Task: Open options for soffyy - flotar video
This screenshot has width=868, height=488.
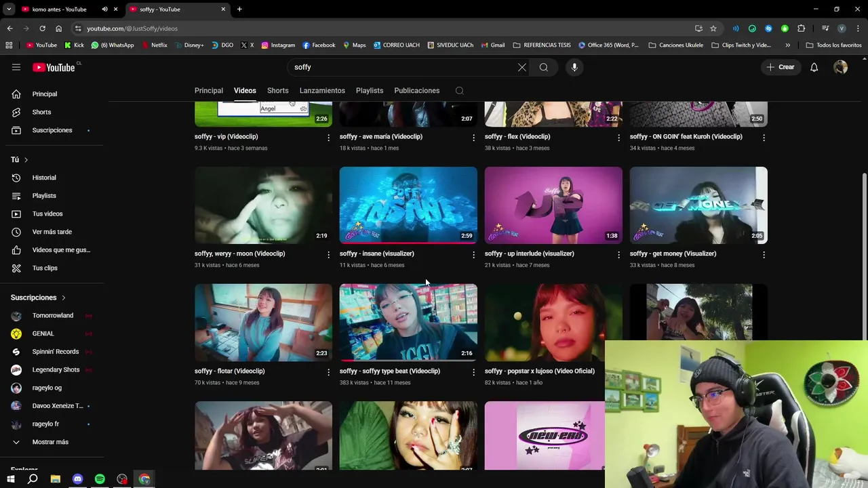Action: 328,372
